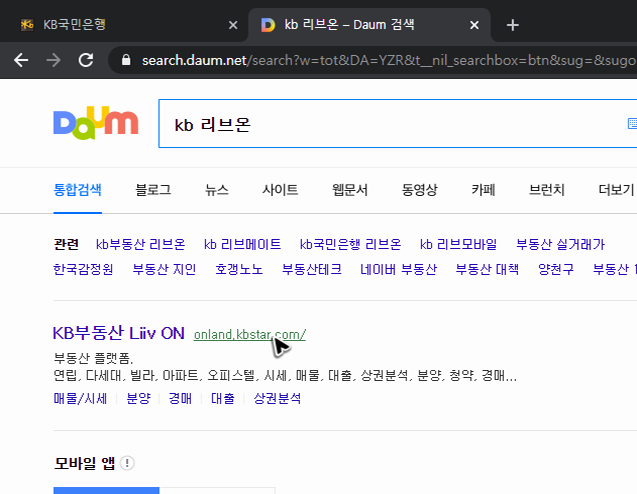The height and width of the screenshot is (494, 637).
Task: Open the virtual keyboard icon in search box
Action: pos(632,123)
